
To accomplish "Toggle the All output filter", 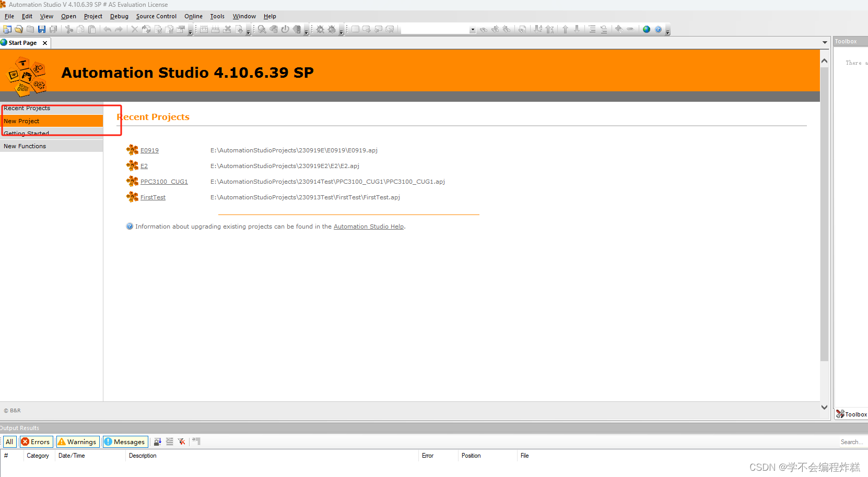I will point(9,442).
